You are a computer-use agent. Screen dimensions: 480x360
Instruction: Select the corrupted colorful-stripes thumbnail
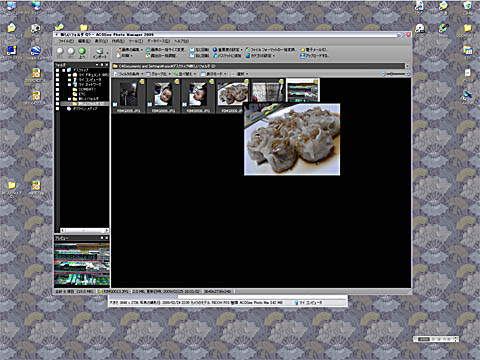tap(303, 90)
